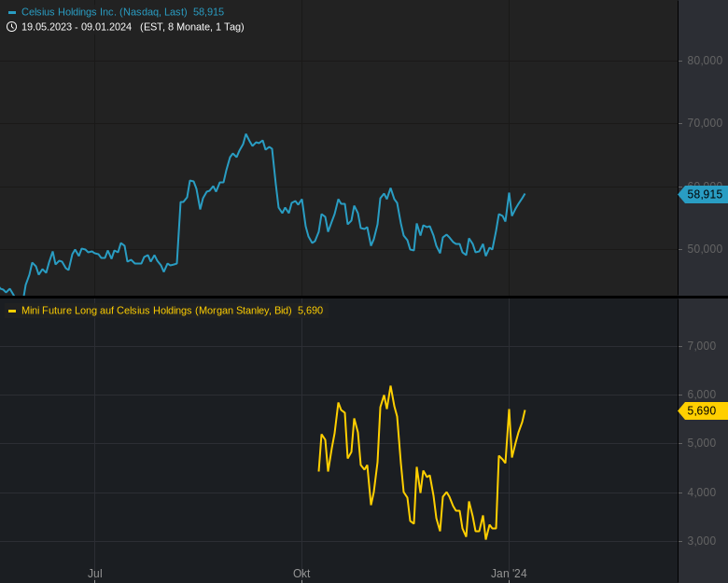Click the date range 19.05.2023 - 09.01.2024

[77, 27]
